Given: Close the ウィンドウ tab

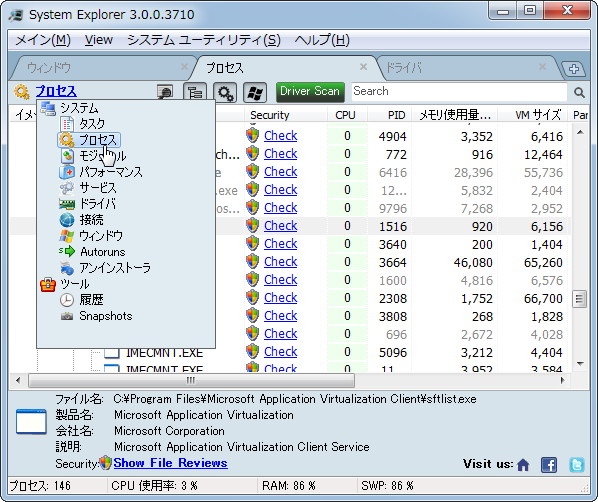Looking at the screenshot, I should [184, 67].
